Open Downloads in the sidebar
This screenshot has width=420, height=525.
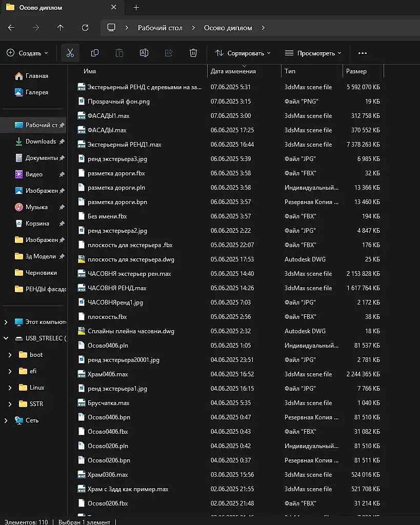coord(35,142)
